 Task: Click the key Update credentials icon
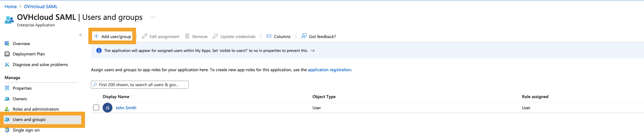click(x=215, y=36)
